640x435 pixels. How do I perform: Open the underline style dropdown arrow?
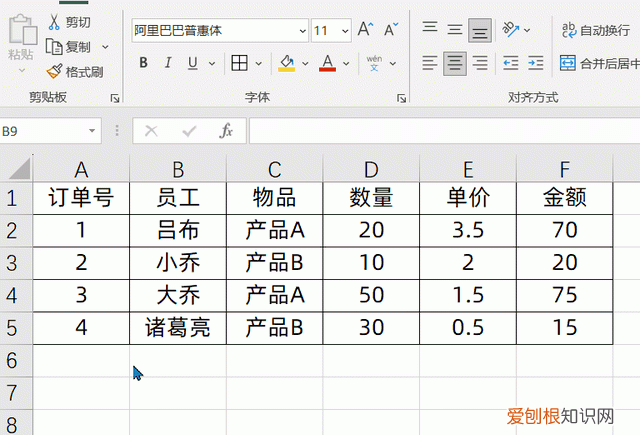tap(212, 63)
